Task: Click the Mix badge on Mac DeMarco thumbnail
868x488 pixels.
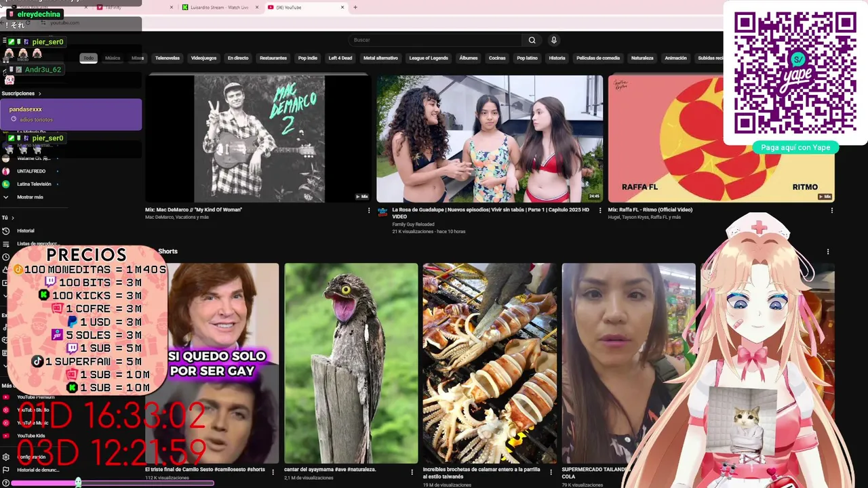Action: (362, 197)
